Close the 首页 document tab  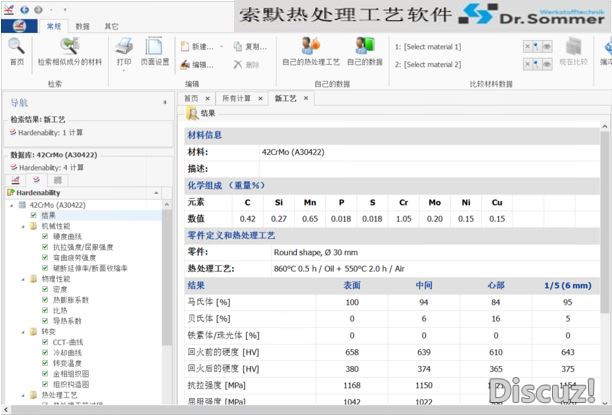click(x=208, y=98)
